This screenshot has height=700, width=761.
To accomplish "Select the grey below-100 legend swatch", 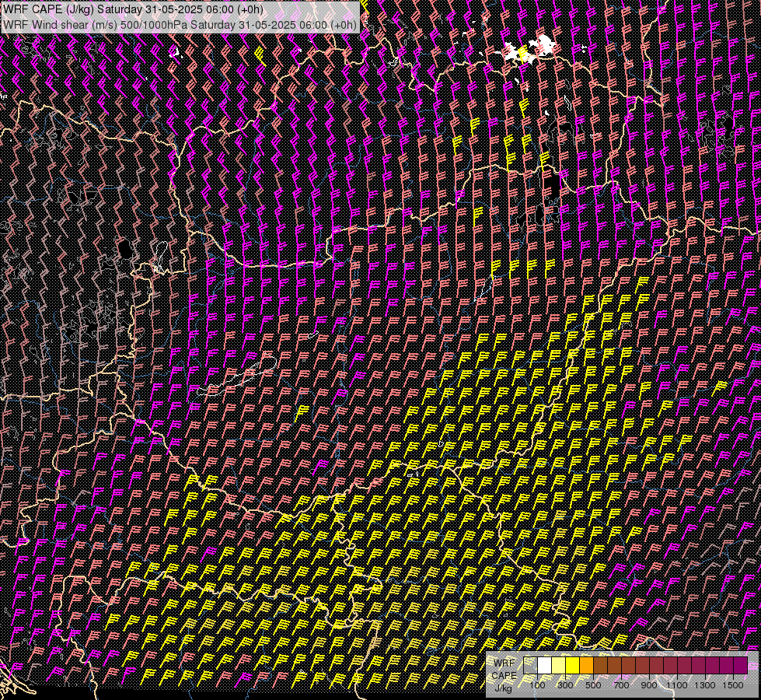I will click(530, 666).
